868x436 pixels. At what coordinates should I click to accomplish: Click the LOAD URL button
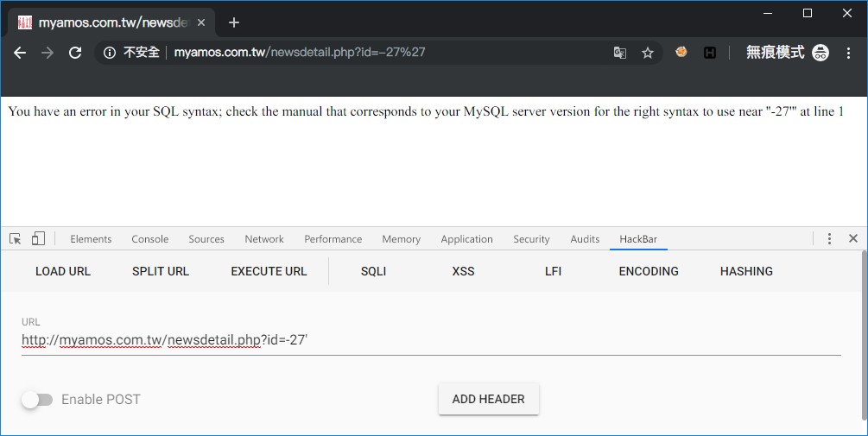pyautogui.click(x=63, y=271)
